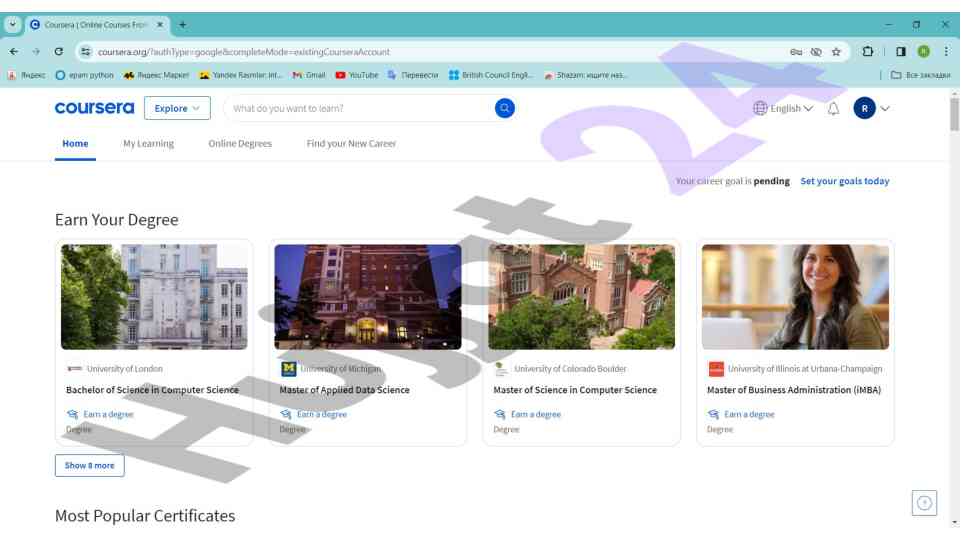
Task: Bookmark this page with the star icon
Action: (836, 52)
